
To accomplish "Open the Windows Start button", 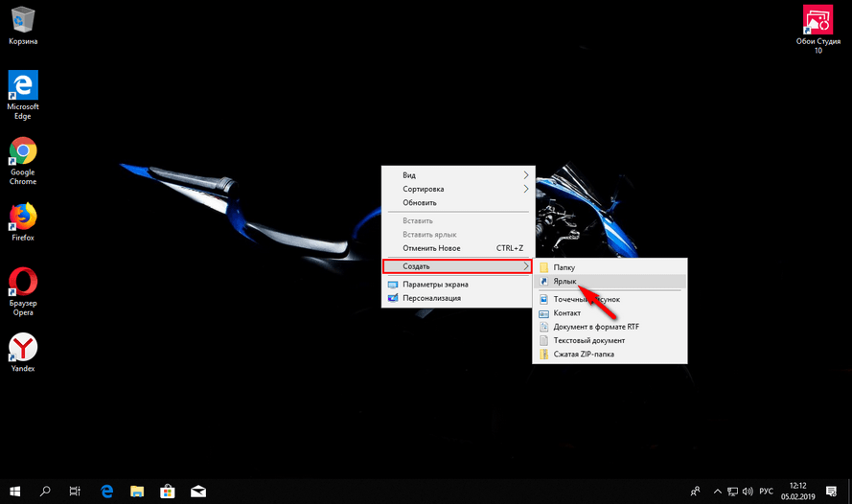I will [14, 492].
